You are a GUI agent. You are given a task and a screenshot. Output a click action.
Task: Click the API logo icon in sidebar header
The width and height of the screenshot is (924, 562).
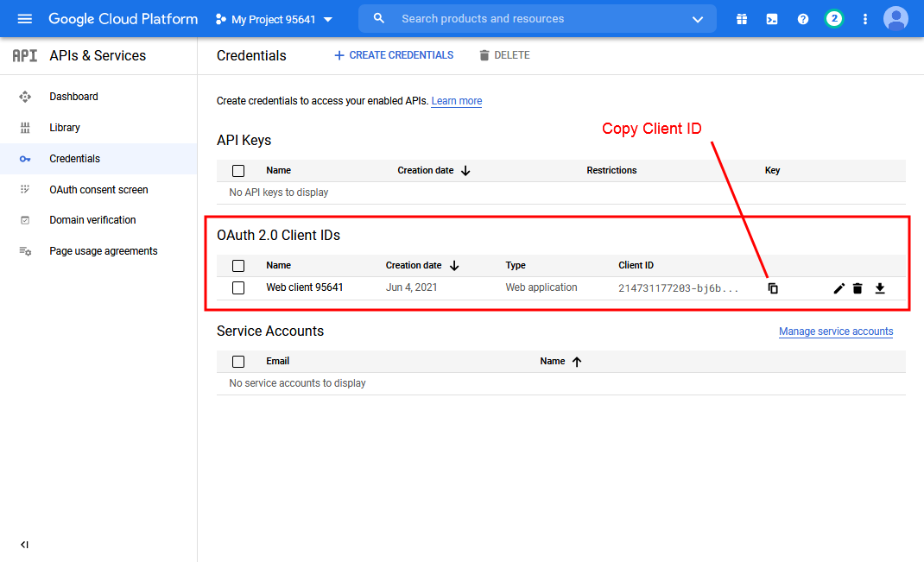pyautogui.click(x=25, y=55)
